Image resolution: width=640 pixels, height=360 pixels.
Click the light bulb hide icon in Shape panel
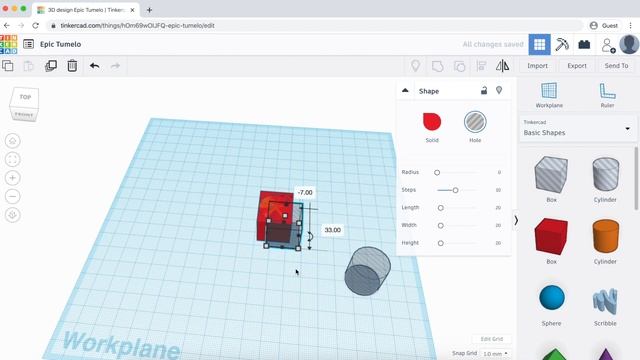click(499, 90)
